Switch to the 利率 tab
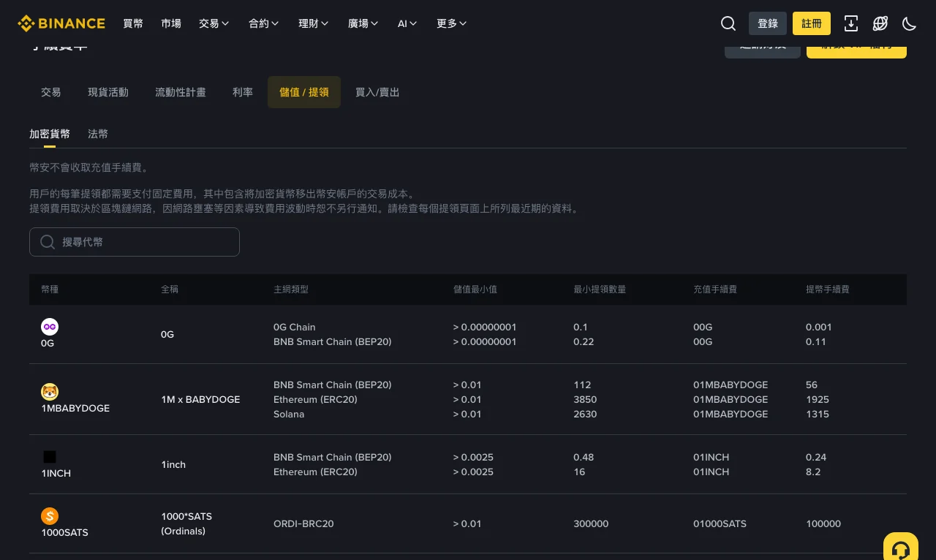The image size is (936, 560). 243,92
